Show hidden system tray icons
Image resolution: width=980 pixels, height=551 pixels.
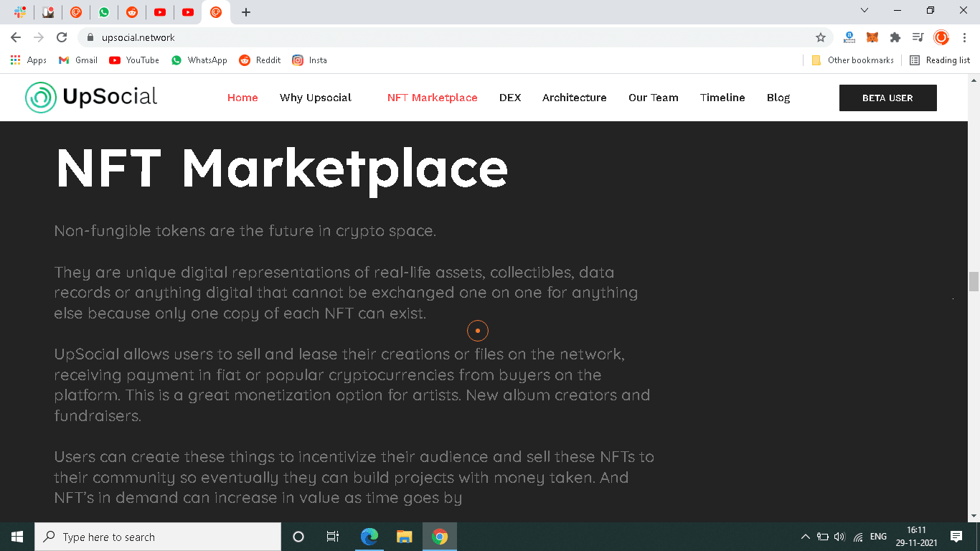point(805,537)
